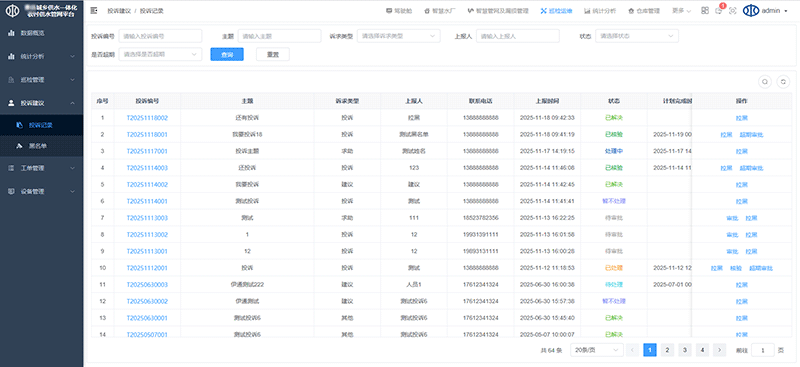The image size is (800, 367).
Task: Expand the 统计分析 sidebar menu chevron
Action: (72, 57)
